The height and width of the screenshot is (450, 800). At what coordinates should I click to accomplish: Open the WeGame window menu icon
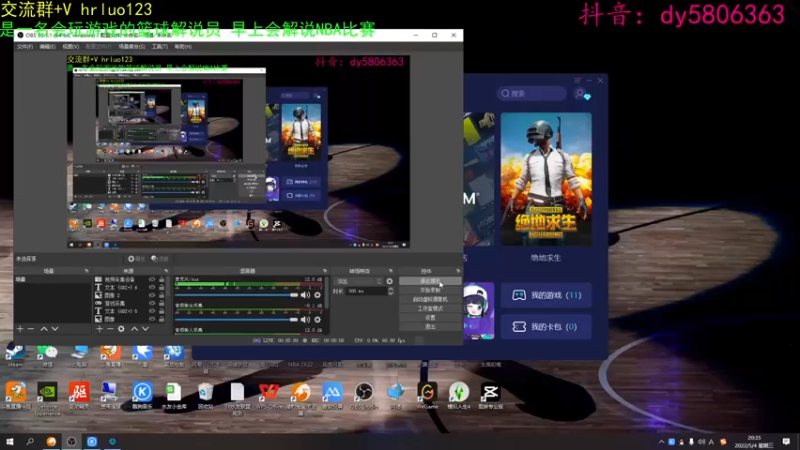(x=577, y=81)
